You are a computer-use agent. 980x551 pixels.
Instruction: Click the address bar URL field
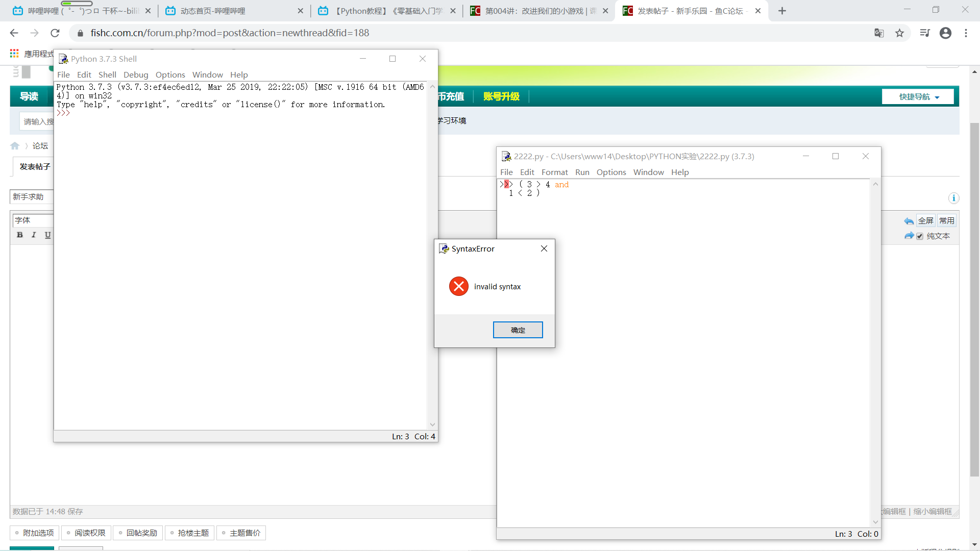(475, 33)
